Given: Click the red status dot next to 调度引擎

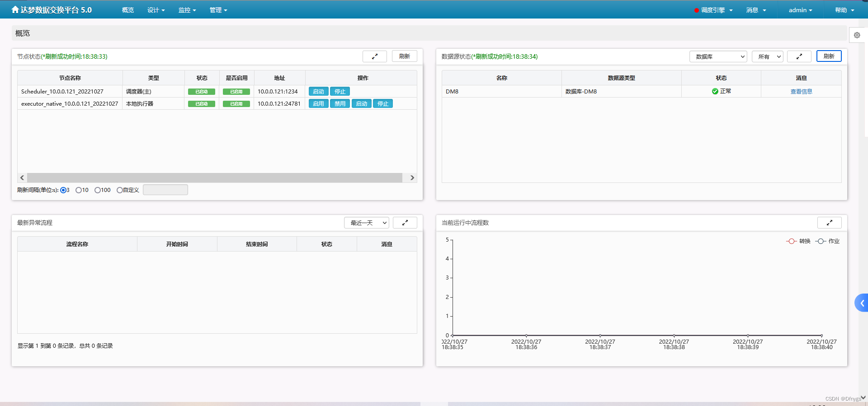Looking at the screenshot, I should pyautogui.click(x=697, y=10).
